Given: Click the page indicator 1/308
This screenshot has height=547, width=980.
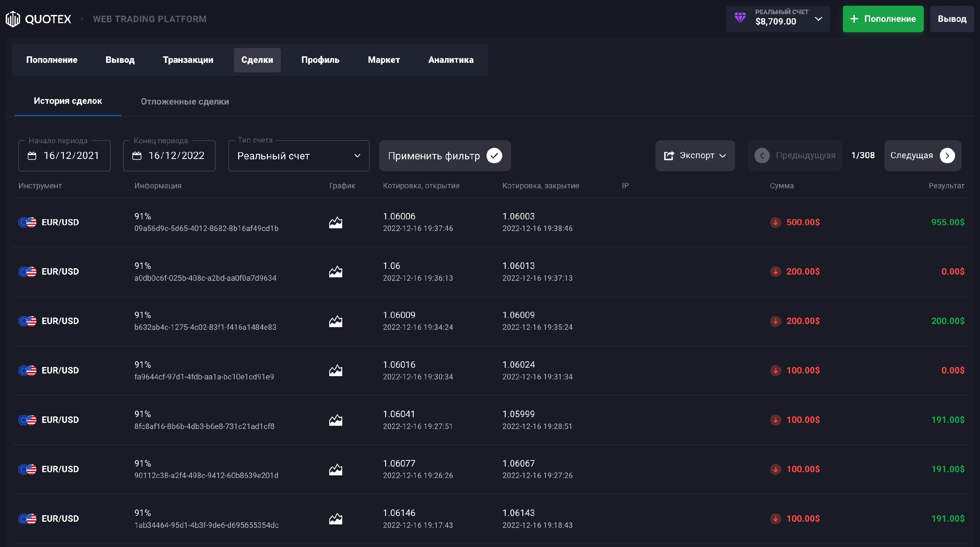Looking at the screenshot, I should [863, 155].
